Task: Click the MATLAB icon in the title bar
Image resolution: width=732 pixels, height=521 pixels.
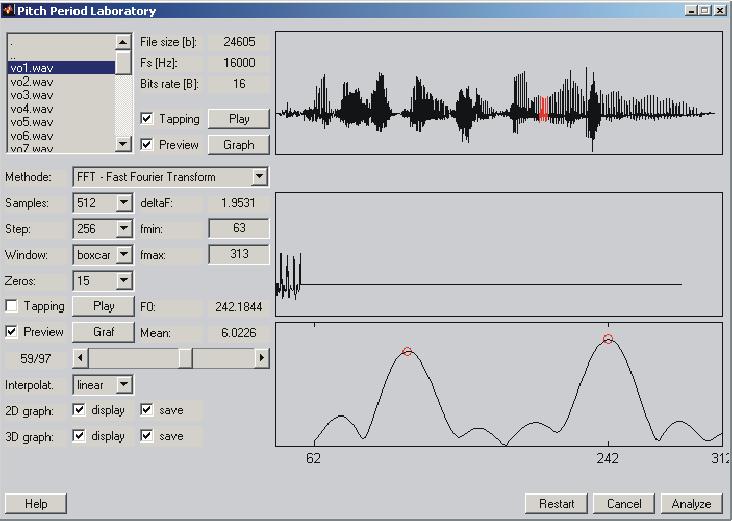Action: tap(8, 10)
